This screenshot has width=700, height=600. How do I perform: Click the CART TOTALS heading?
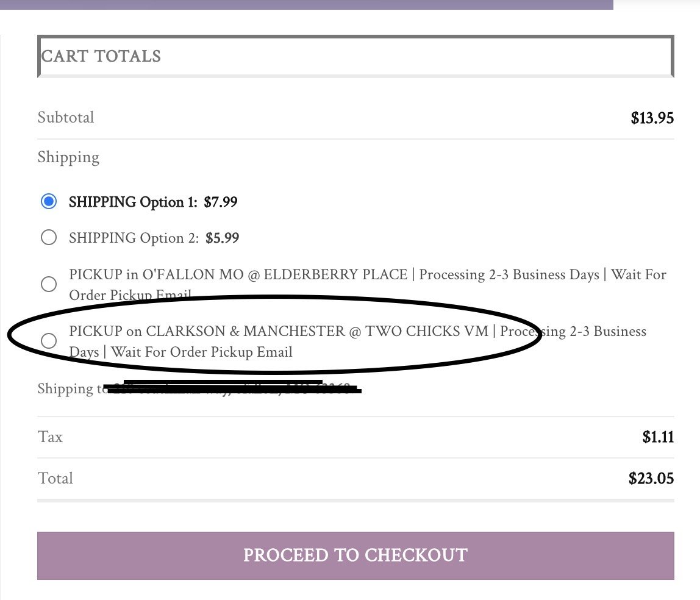coord(101,57)
